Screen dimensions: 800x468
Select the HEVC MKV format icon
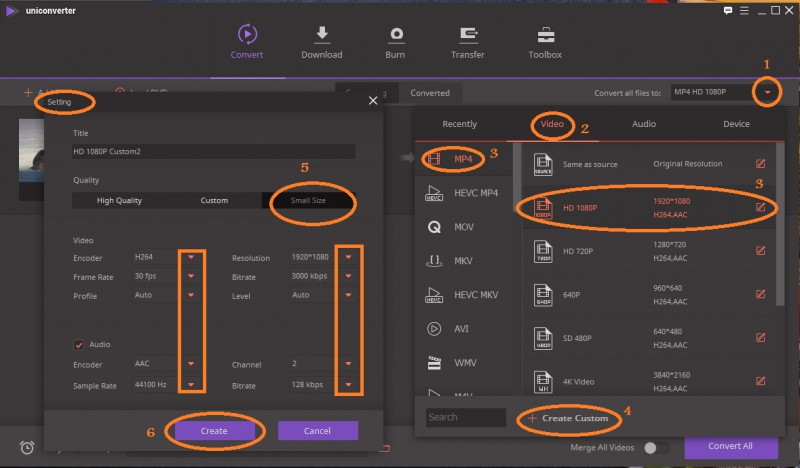point(434,295)
